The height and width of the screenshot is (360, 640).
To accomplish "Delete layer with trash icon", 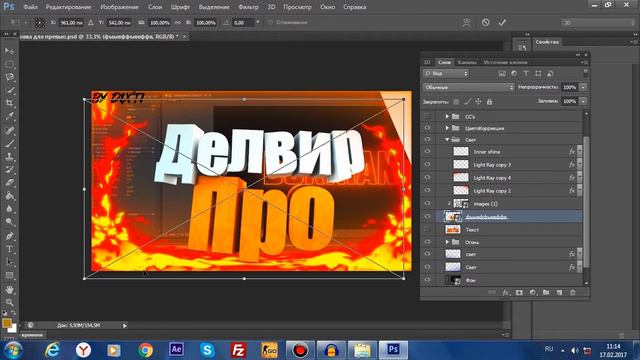I will click(x=573, y=293).
